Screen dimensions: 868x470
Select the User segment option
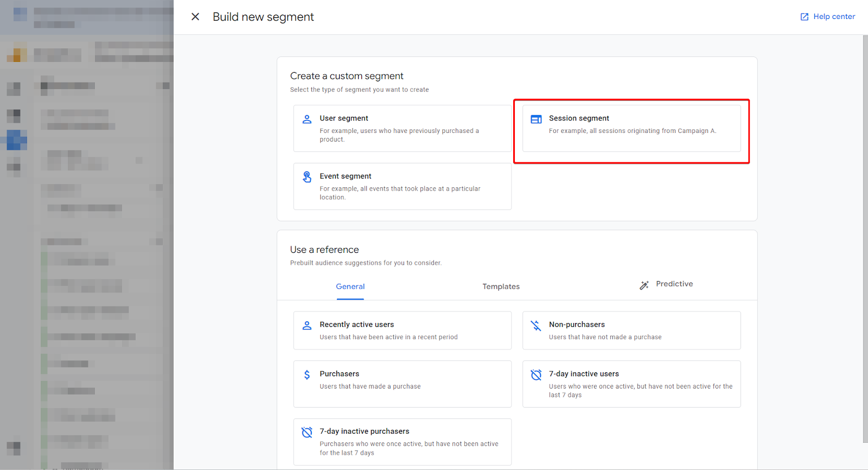tap(402, 129)
